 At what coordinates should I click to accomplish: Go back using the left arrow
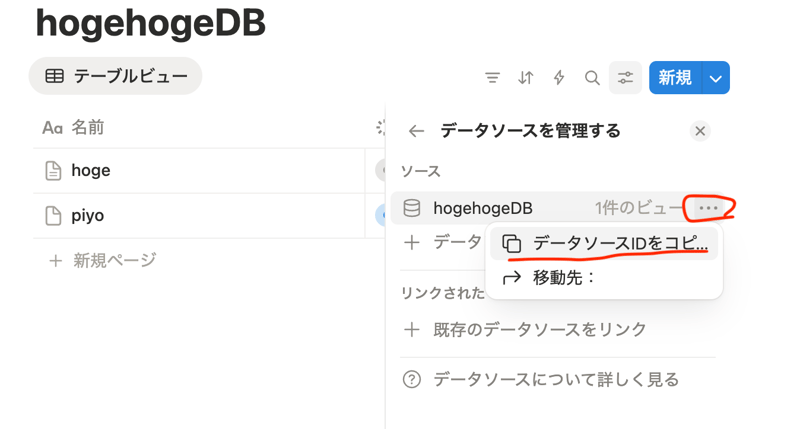pyautogui.click(x=416, y=131)
